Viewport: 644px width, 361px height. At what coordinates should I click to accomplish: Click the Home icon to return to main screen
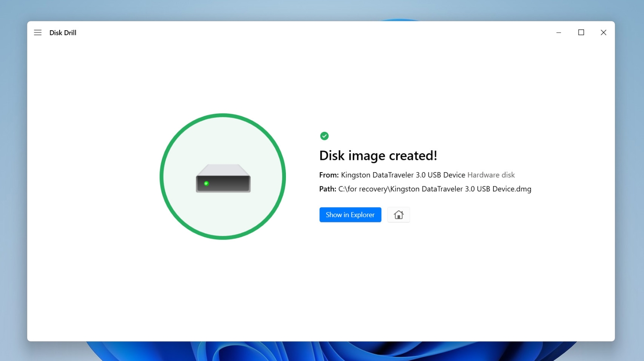398,215
